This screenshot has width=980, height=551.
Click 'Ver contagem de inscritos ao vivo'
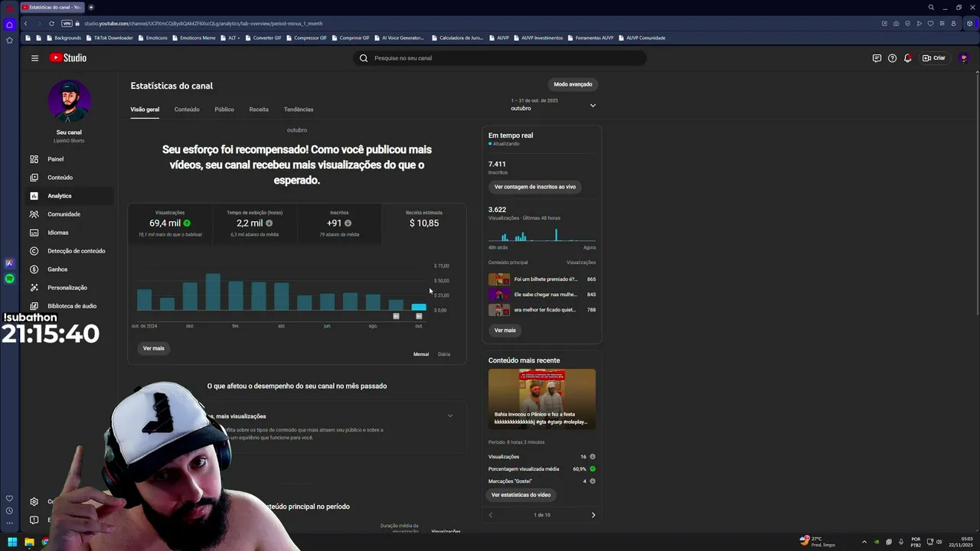click(535, 187)
